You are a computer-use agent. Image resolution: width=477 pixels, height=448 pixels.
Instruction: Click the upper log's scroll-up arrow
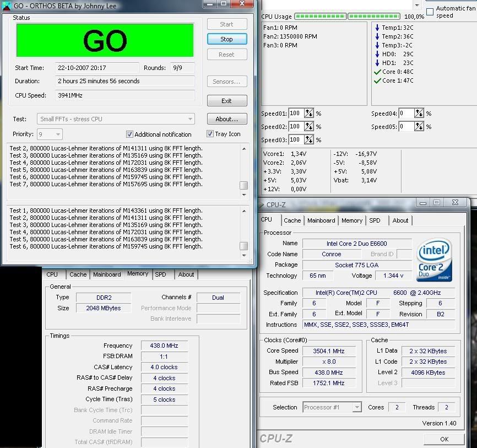[x=244, y=149]
